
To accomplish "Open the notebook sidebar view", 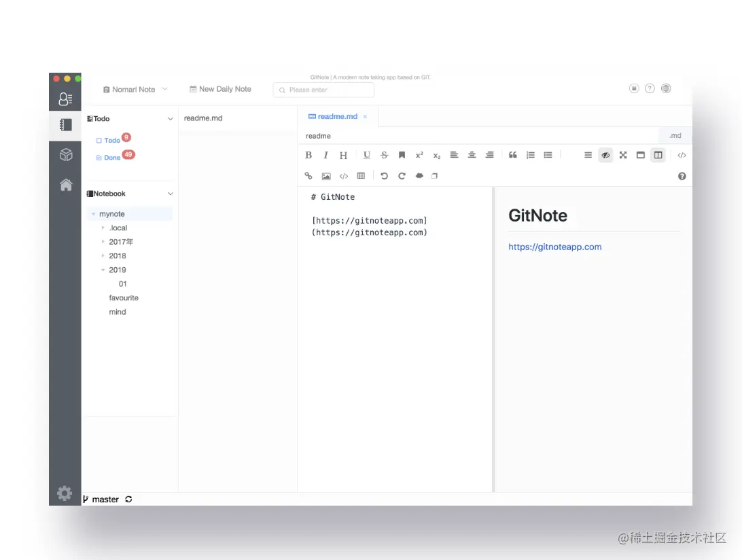I will pos(65,125).
